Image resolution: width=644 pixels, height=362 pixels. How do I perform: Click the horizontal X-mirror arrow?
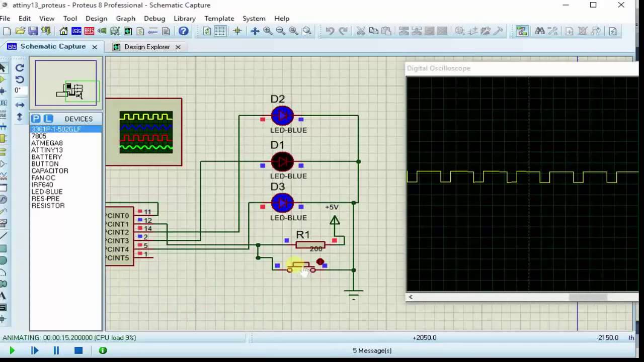[x=20, y=105]
